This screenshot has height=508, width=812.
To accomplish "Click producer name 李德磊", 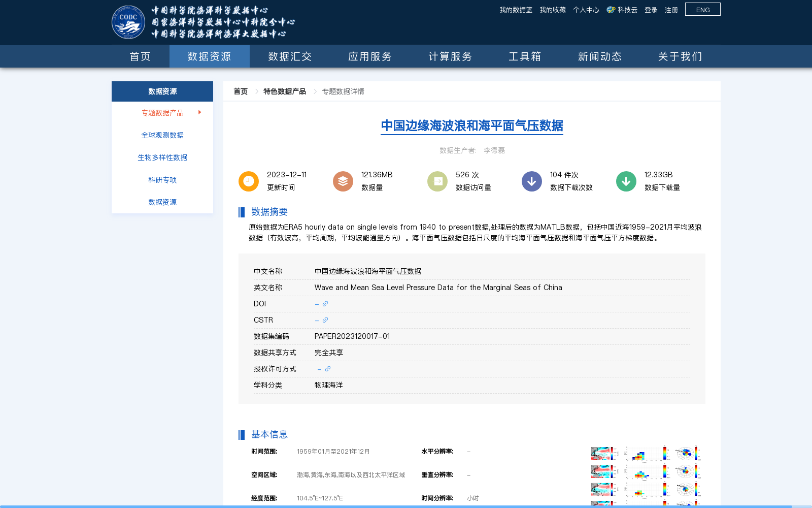I will (x=494, y=150).
